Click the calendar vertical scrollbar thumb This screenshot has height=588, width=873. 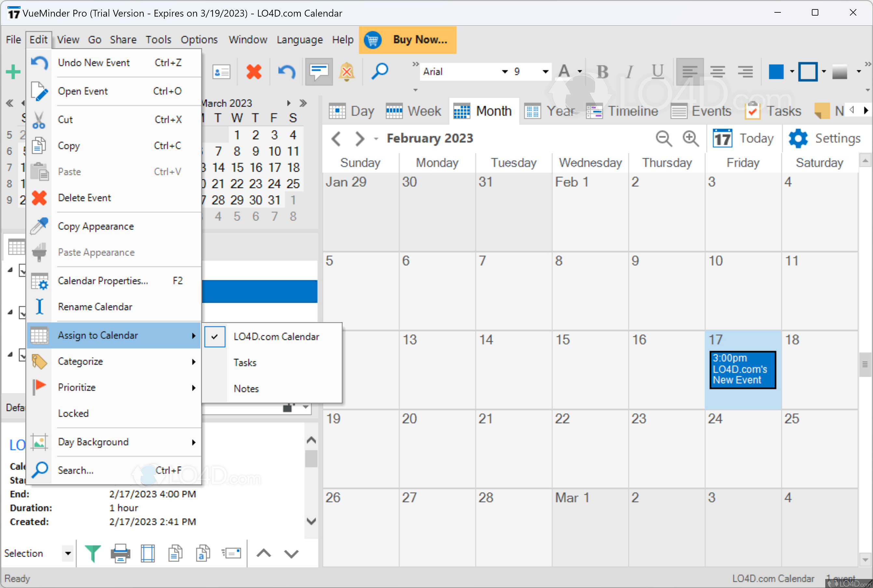click(x=865, y=364)
